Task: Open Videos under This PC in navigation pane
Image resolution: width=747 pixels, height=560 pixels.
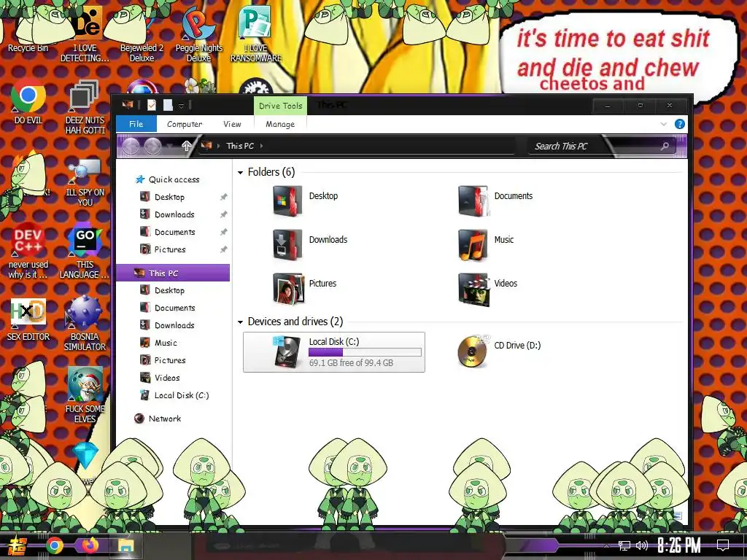Action: (167, 378)
